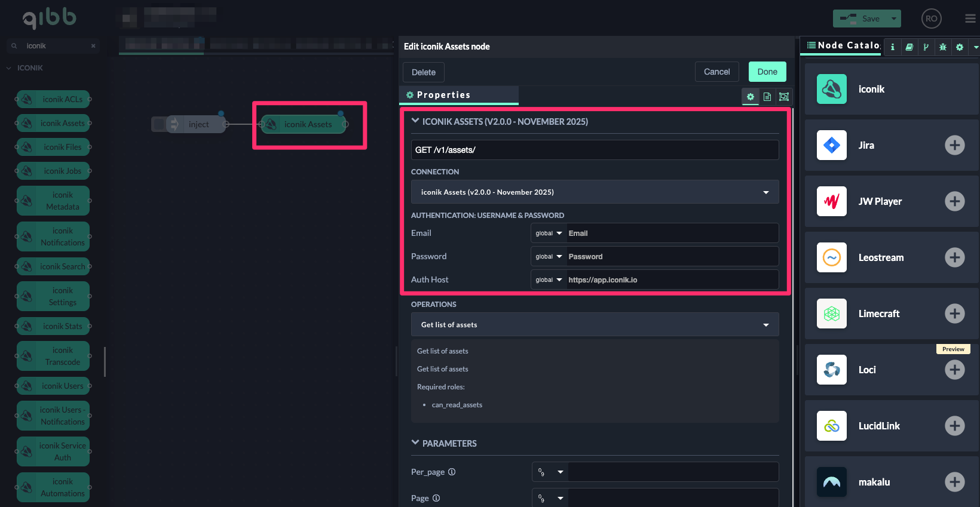Open the info tab icon in sidebar
Viewport: 980px width, 507px height.
point(892,47)
